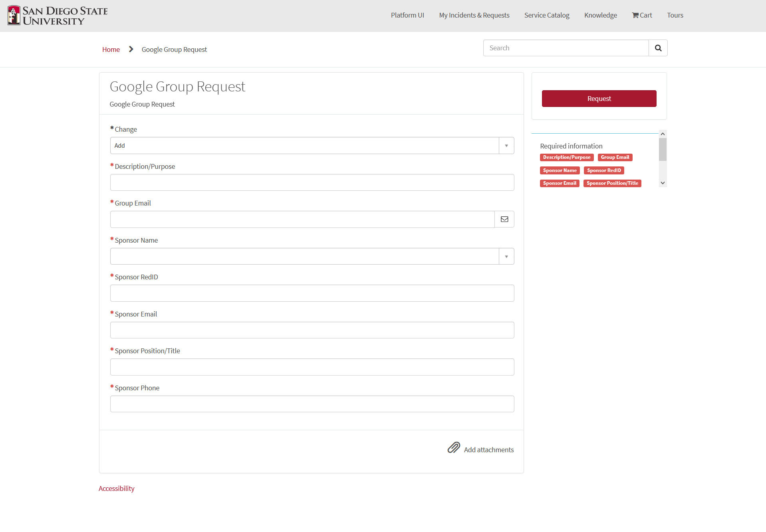
Task: Focus the Sponsor RedID text field
Action: pyautogui.click(x=312, y=293)
